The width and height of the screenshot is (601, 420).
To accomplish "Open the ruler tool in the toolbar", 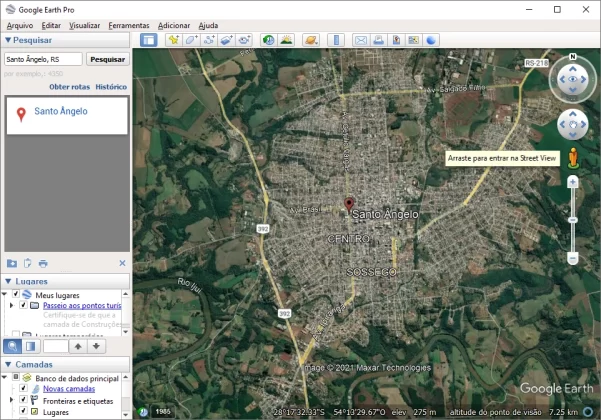I will pyautogui.click(x=336, y=40).
